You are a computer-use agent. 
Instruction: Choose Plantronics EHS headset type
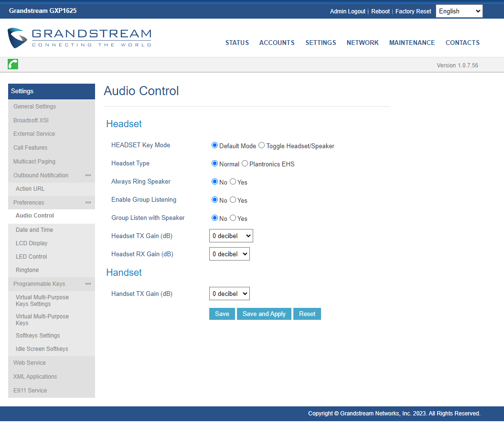pos(245,163)
